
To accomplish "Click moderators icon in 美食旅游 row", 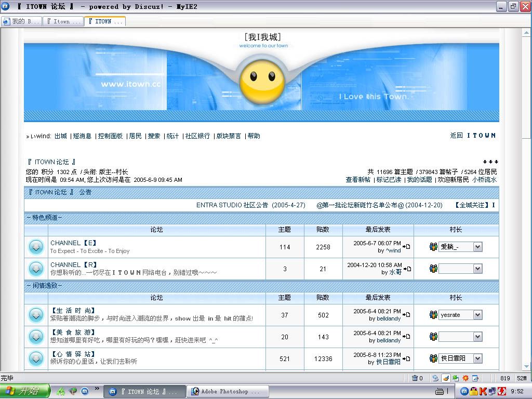I will (x=433, y=337).
